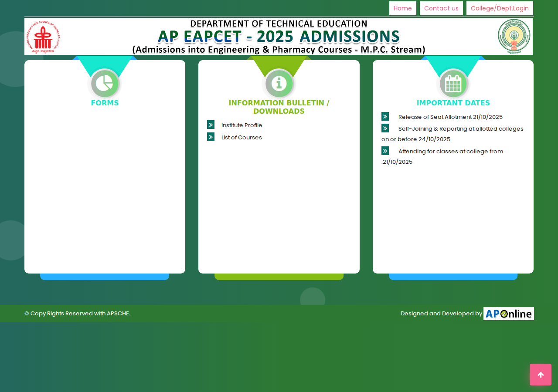Click the arrow bullet beside Institute Profile
The height and width of the screenshot is (392, 558).
[x=211, y=125]
